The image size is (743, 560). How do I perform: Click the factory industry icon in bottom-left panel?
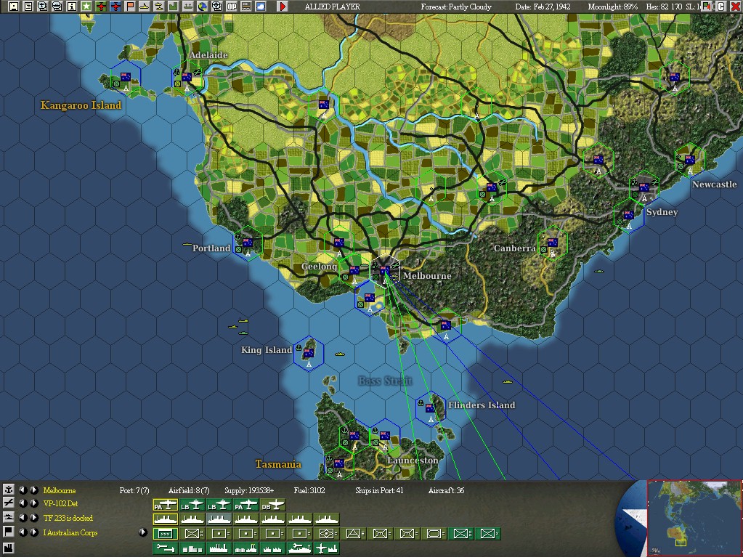9,548
